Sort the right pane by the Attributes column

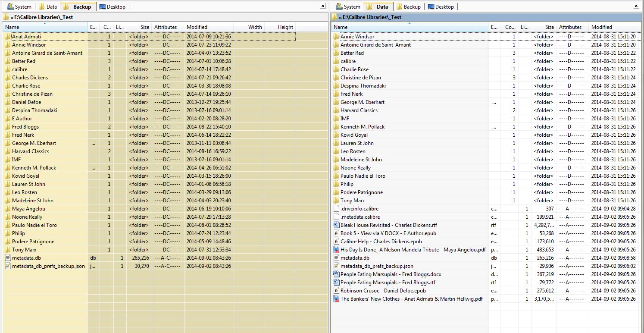pyautogui.click(x=572, y=27)
